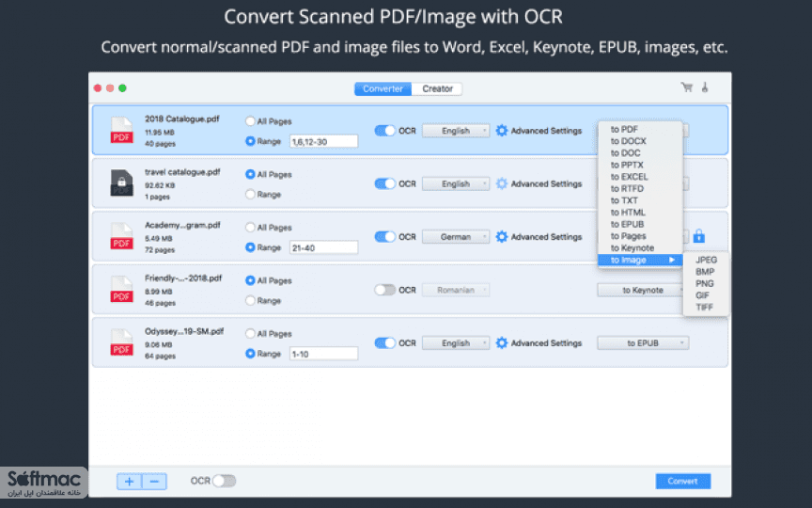
Task: Switch to the Creator tab
Action: coord(437,88)
